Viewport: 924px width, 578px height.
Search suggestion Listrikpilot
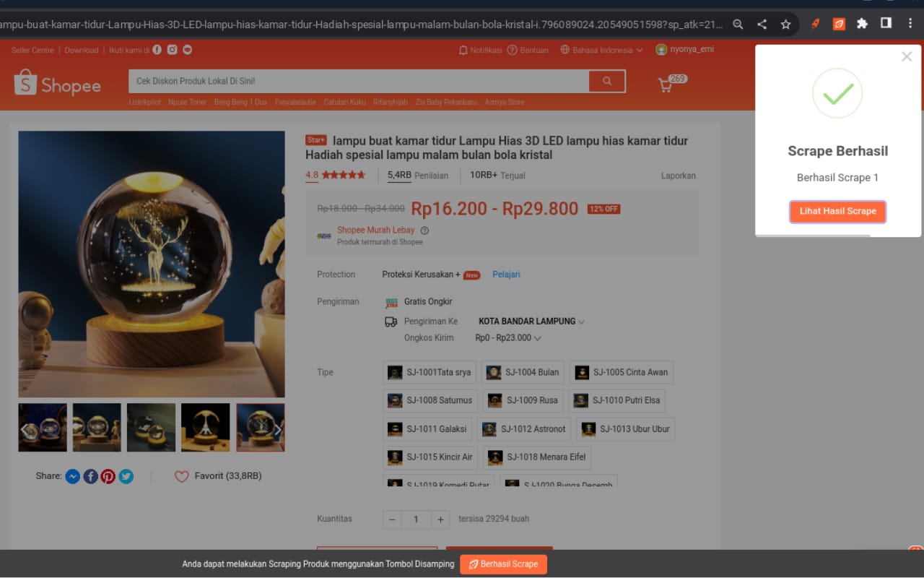(x=145, y=102)
